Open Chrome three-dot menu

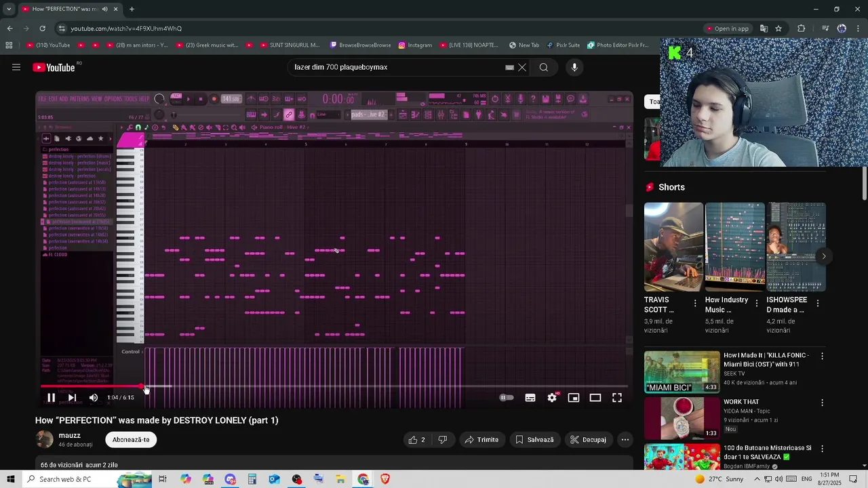[858, 28]
